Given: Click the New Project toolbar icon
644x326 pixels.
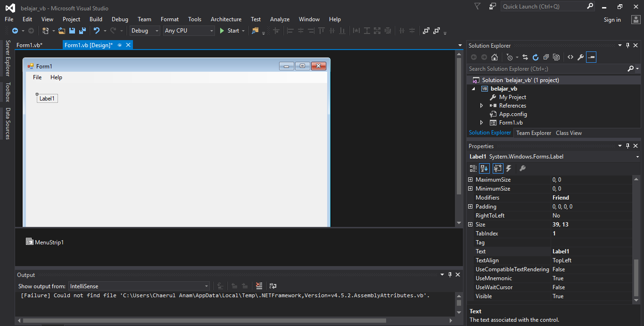Looking at the screenshot, I should (x=46, y=31).
